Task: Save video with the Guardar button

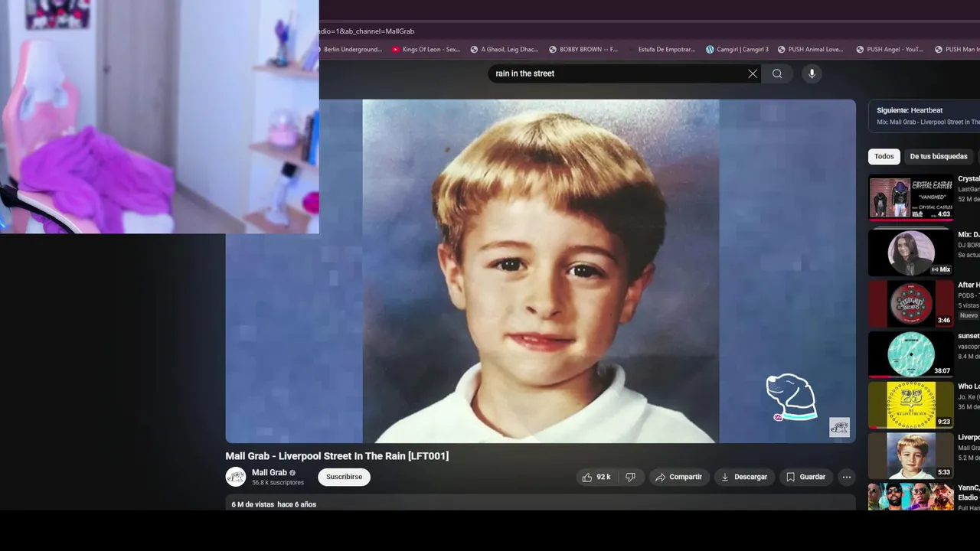Action: point(806,477)
